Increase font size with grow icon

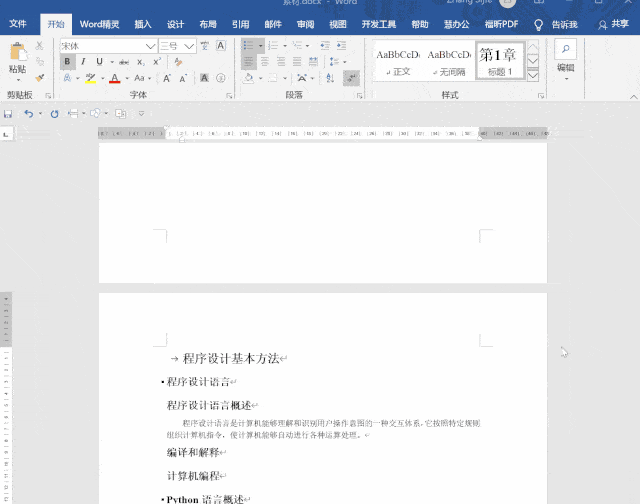167,78
